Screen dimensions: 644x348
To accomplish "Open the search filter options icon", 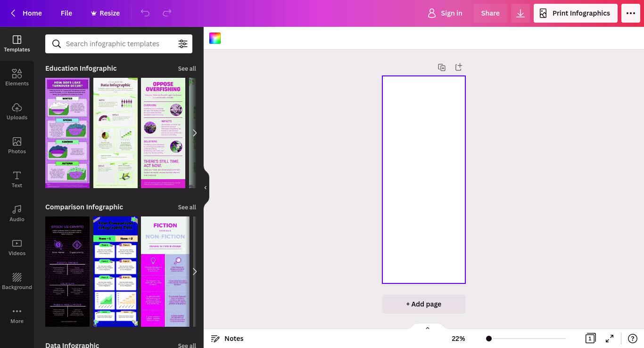I will coord(183,44).
